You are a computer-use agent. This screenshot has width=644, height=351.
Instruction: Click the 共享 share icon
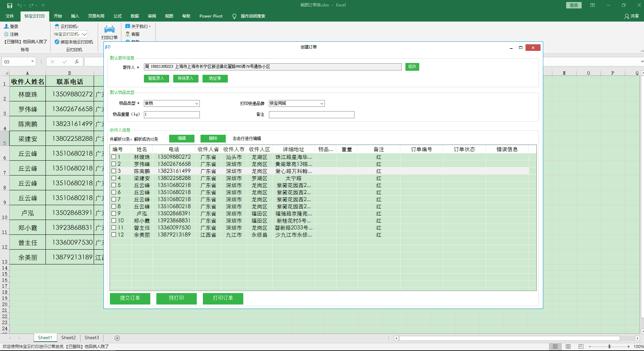[x=626, y=16]
